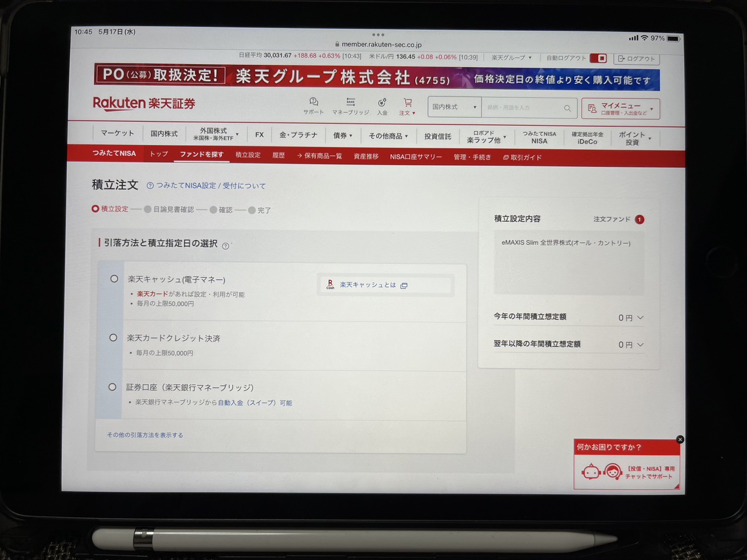This screenshot has width=747, height=560.
Task: Click the search magnifier icon
Action: point(567,108)
